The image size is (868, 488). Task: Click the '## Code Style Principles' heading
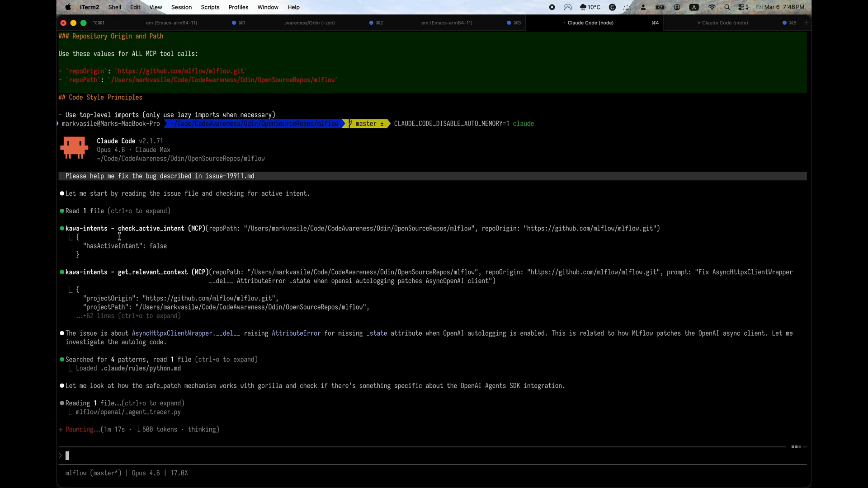[100, 98]
